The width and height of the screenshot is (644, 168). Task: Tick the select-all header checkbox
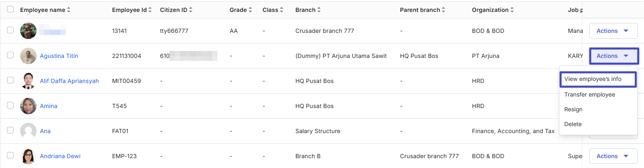(x=10, y=9)
